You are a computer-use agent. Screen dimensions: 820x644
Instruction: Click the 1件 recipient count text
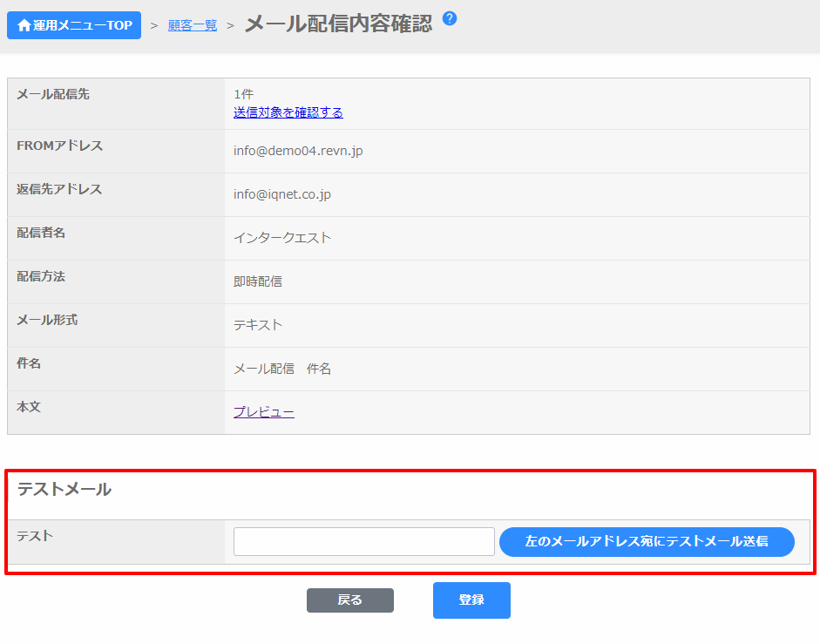(x=243, y=94)
